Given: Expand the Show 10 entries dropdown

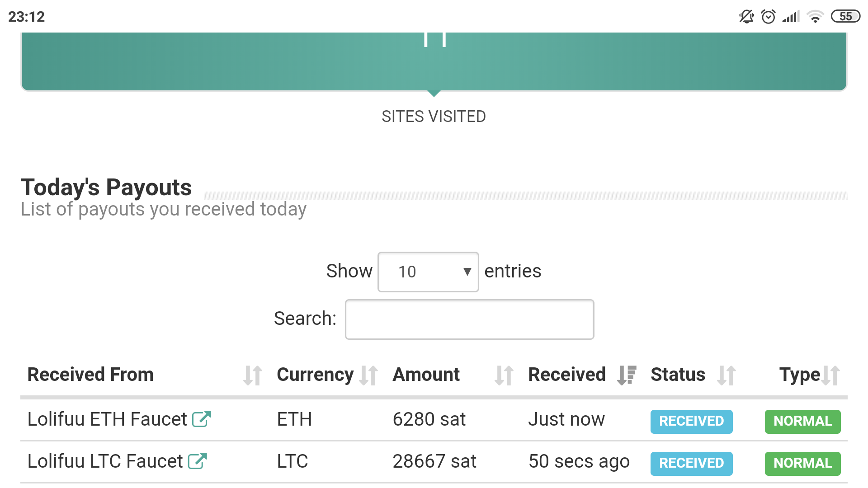Looking at the screenshot, I should (428, 272).
